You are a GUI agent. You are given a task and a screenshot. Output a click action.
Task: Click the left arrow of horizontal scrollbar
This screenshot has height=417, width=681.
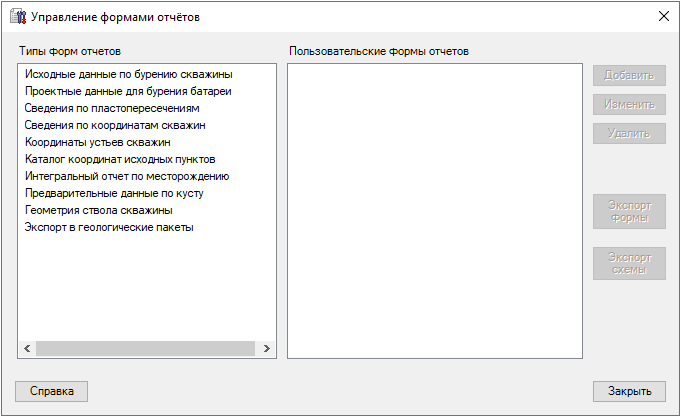27,349
